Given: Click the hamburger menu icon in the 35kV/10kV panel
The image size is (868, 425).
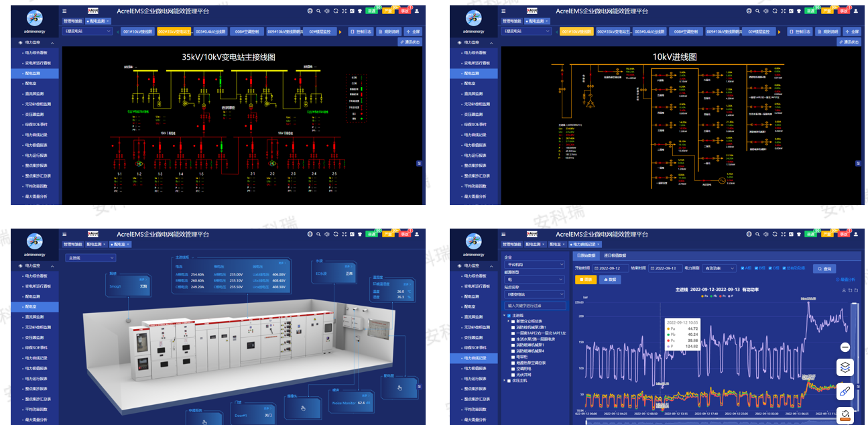Looking at the screenshot, I should 64,11.
